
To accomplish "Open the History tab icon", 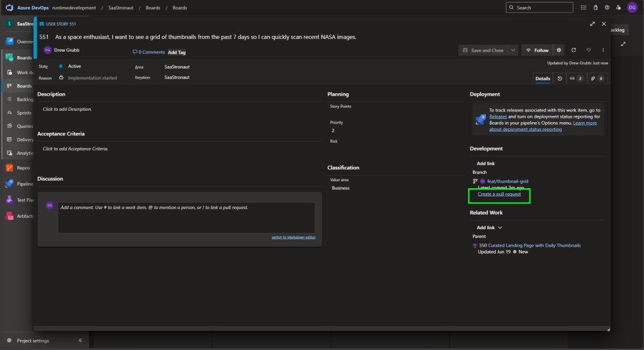I will tap(560, 79).
